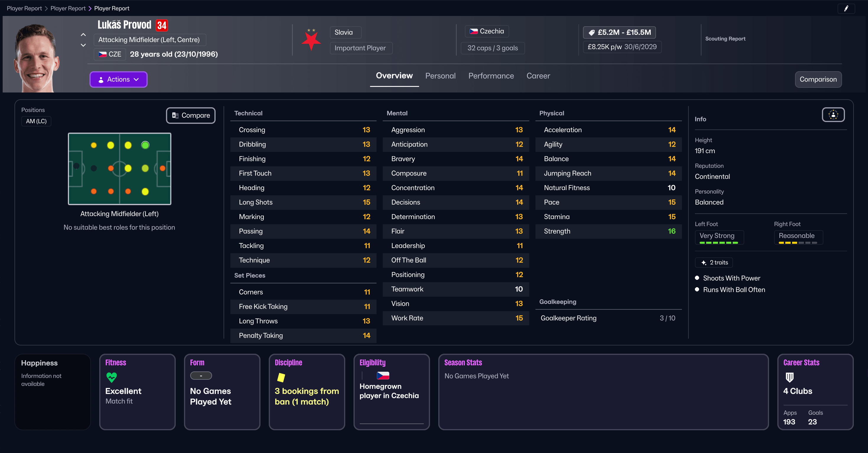Click the Comparison button

click(x=818, y=79)
